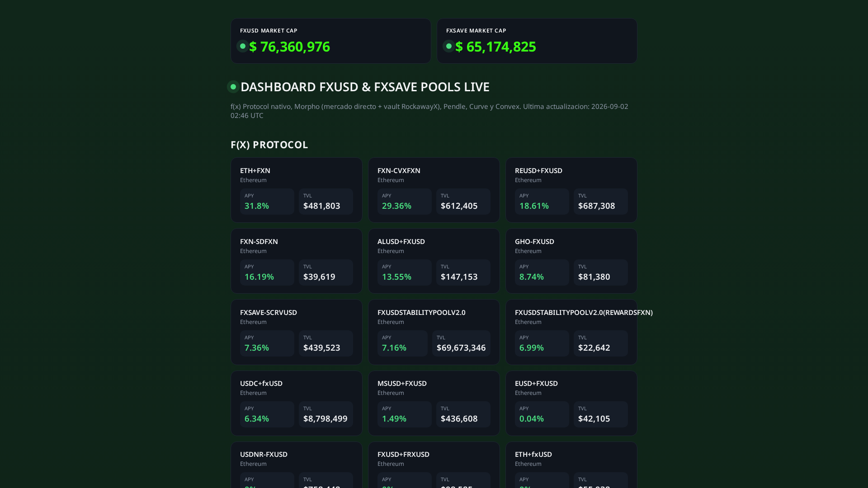This screenshot has height=488, width=868.
Task: Click the $22,642 TVL value
Action: 594,347
